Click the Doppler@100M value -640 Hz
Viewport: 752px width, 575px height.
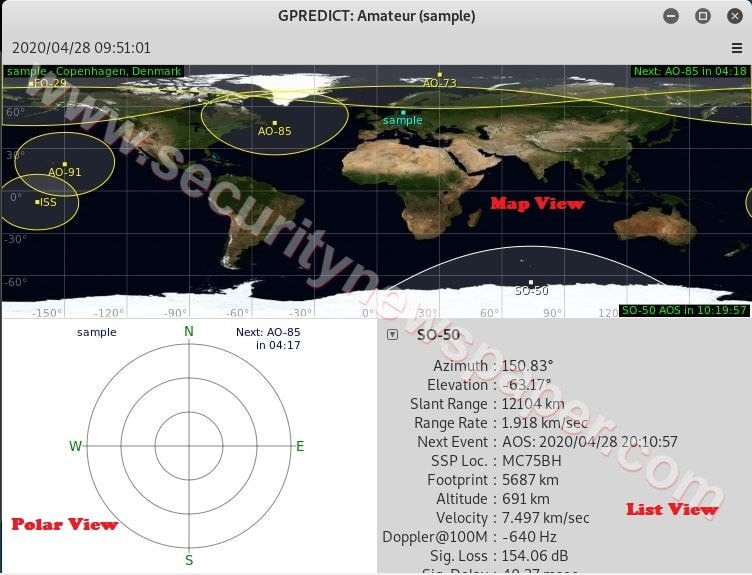pos(529,537)
